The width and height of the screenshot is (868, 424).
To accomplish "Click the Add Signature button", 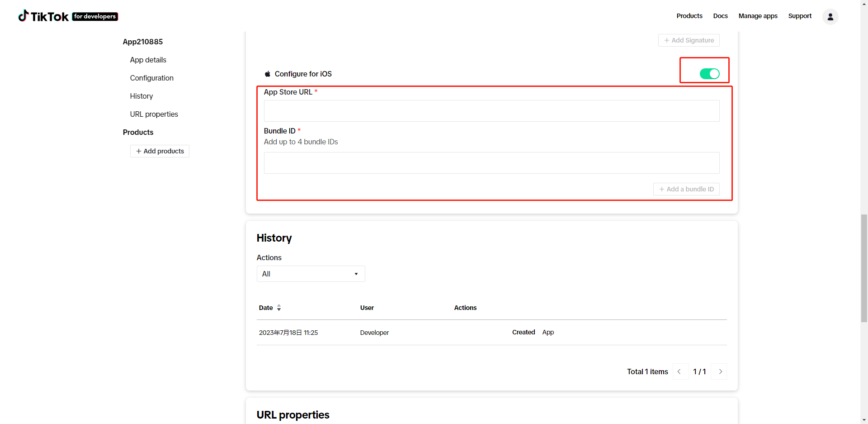I will (689, 40).
